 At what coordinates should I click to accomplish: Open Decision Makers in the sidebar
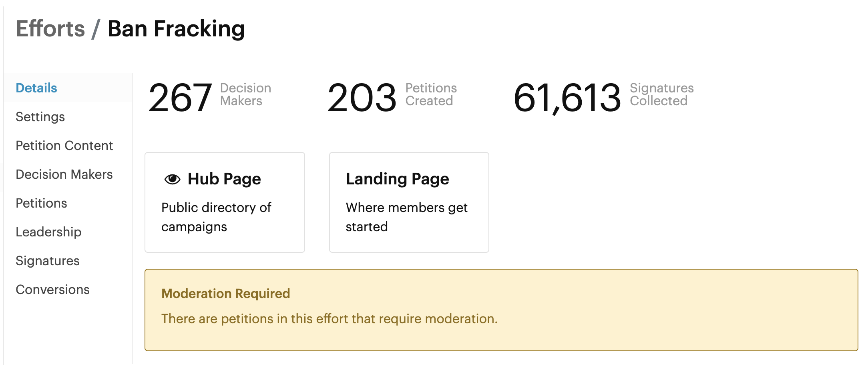(x=69, y=174)
